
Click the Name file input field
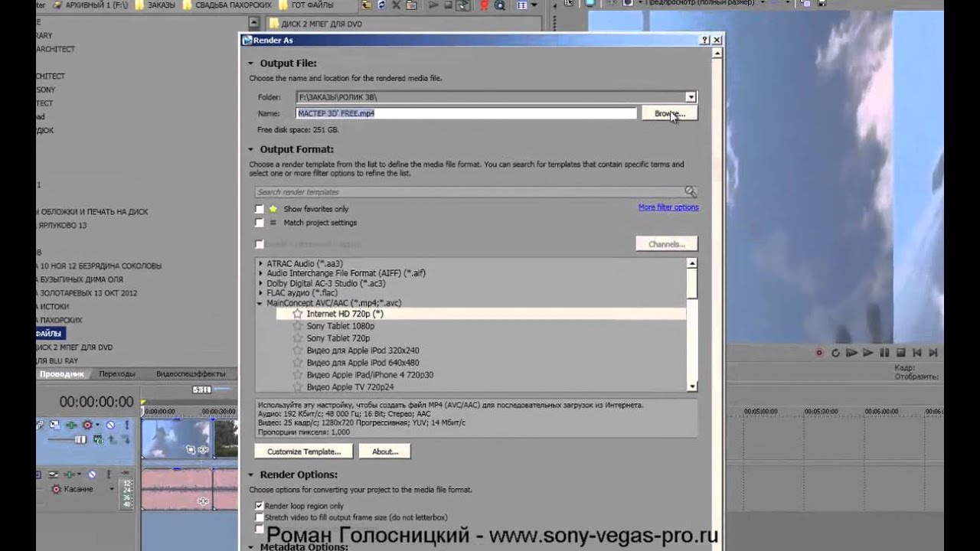coord(466,113)
